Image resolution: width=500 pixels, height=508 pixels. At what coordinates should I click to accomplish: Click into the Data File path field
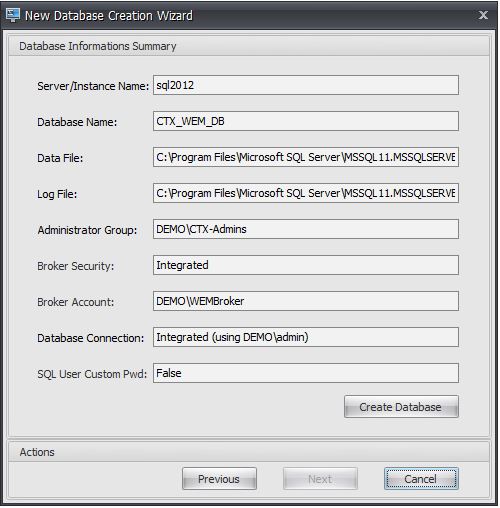(306, 157)
